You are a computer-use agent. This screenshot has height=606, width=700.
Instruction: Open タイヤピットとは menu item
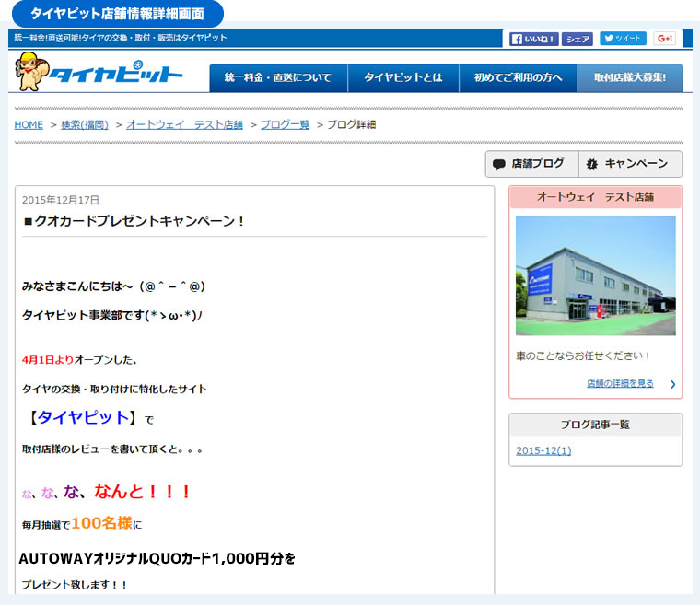click(x=403, y=77)
